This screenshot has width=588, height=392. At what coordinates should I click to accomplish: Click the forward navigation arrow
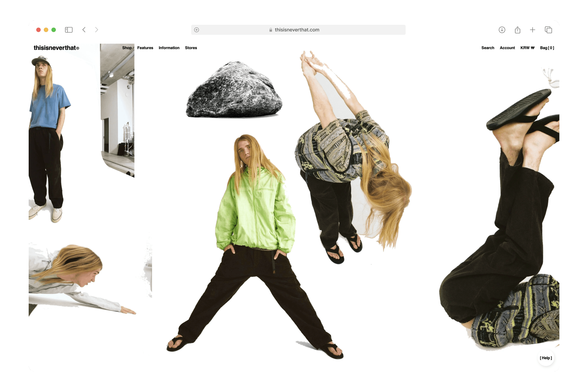pos(97,30)
